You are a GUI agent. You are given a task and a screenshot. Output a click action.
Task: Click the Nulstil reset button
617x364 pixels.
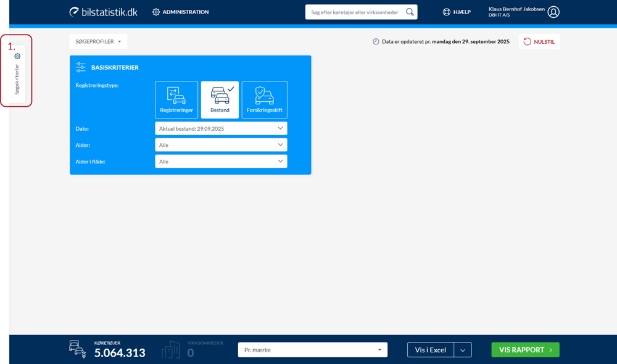tap(539, 42)
